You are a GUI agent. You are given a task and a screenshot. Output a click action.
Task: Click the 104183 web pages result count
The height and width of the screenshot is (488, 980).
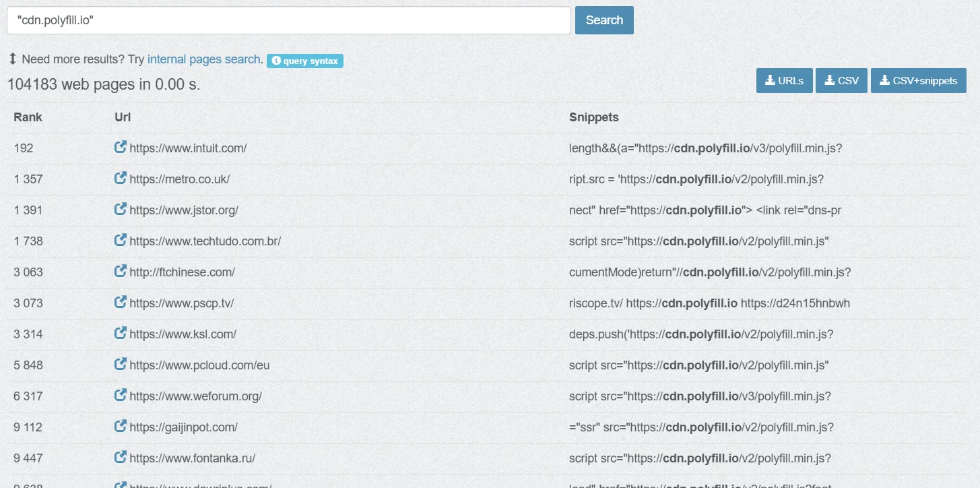(x=104, y=85)
